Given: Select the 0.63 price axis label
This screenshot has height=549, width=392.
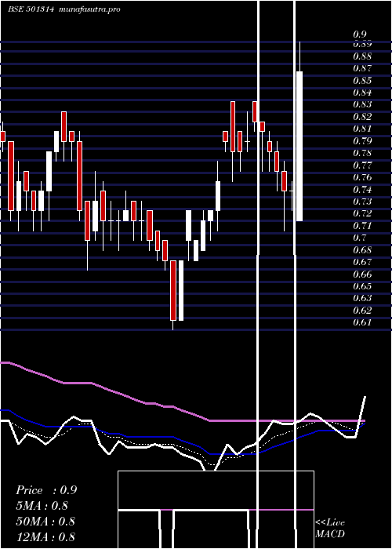Looking at the screenshot, I should [x=362, y=298].
